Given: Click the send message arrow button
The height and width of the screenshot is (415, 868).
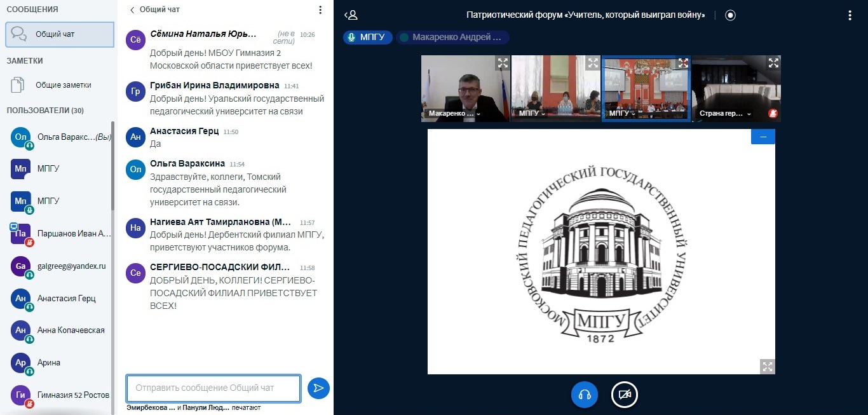Looking at the screenshot, I should coord(318,388).
